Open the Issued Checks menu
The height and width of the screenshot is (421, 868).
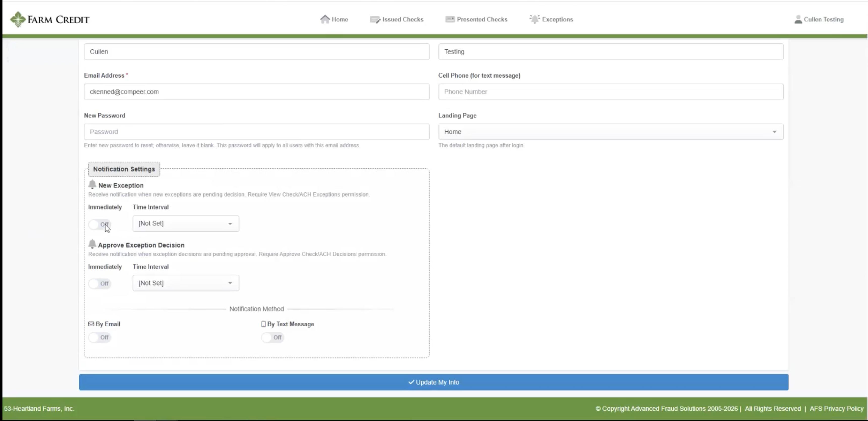click(x=397, y=19)
